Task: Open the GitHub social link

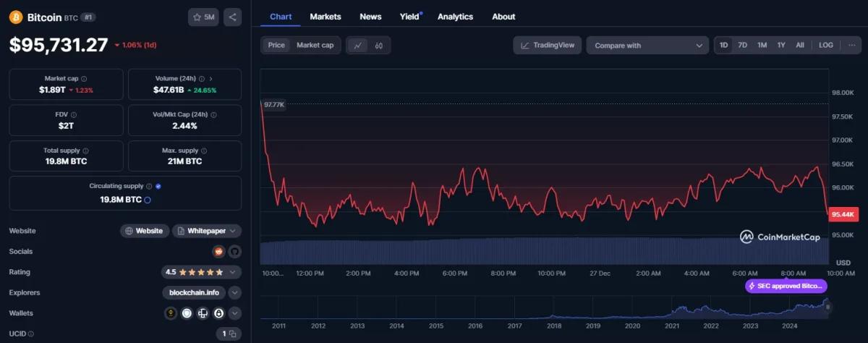Action: pos(234,252)
